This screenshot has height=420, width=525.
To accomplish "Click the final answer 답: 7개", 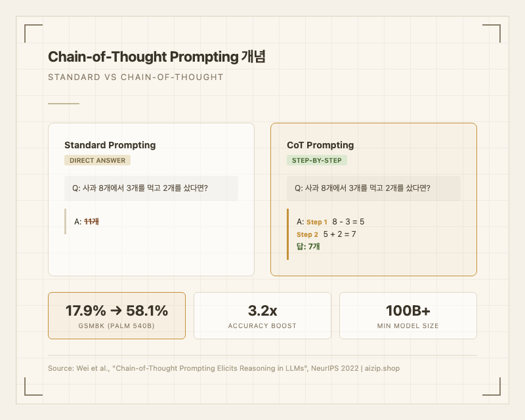I will 308,247.
